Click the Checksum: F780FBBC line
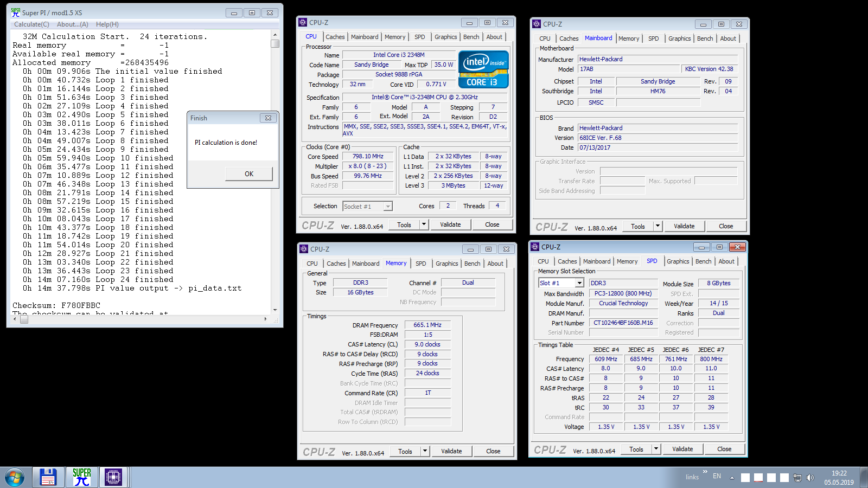This screenshot has height=488, width=868. (56, 305)
